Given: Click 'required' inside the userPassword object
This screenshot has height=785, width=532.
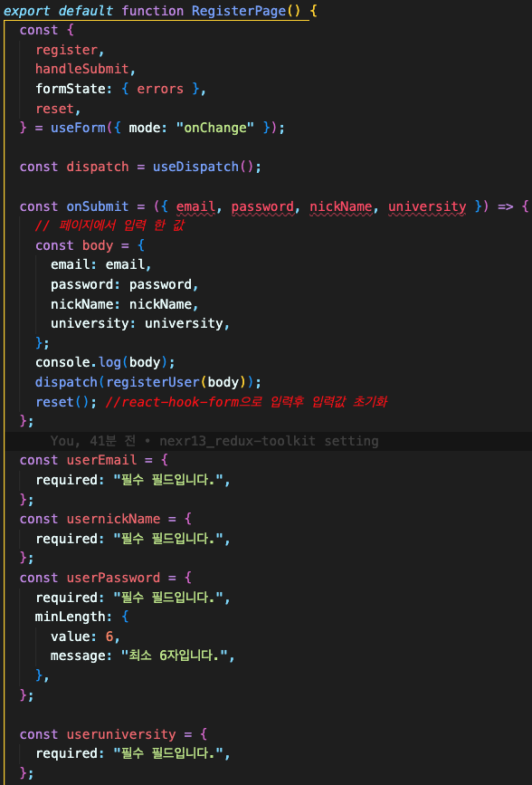Looking at the screenshot, I should coord(66,598).
